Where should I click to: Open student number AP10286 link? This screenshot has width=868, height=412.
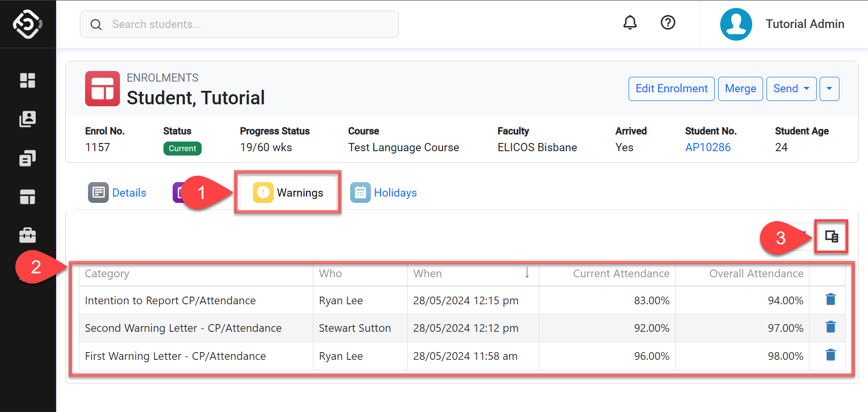pyautogui.click(x=707, y=147)
